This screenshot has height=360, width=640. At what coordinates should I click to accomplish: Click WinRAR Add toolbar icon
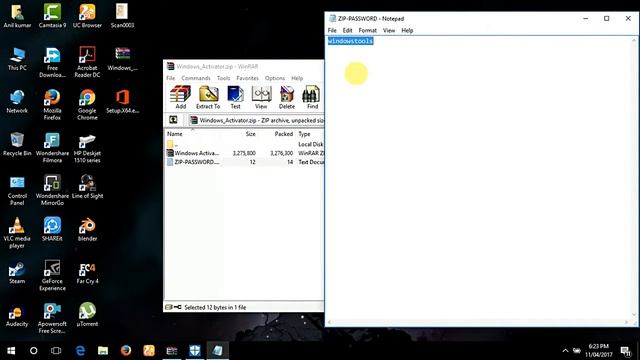180,97
